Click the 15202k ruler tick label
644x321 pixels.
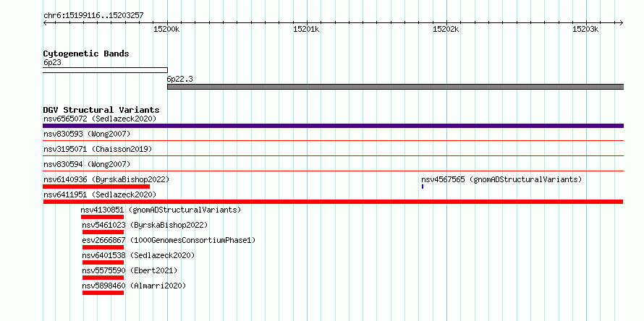pyautogui.click(x=446, y=29)
